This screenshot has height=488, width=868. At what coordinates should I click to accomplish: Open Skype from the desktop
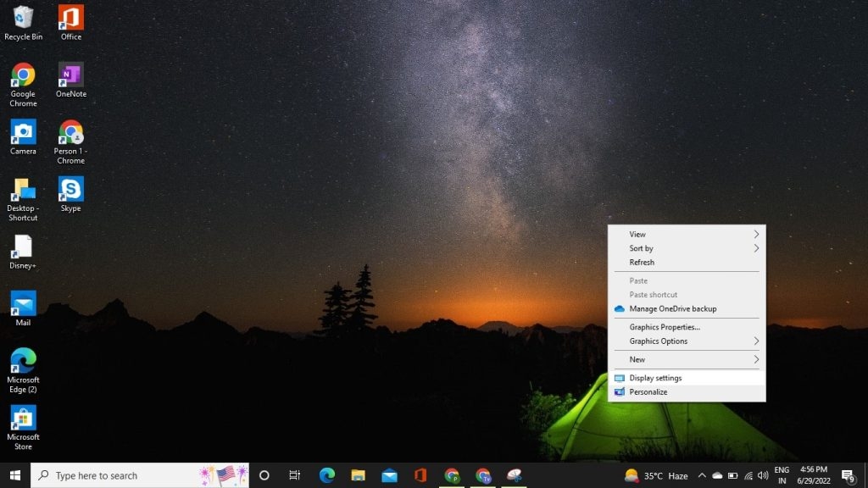pos(70,189)
